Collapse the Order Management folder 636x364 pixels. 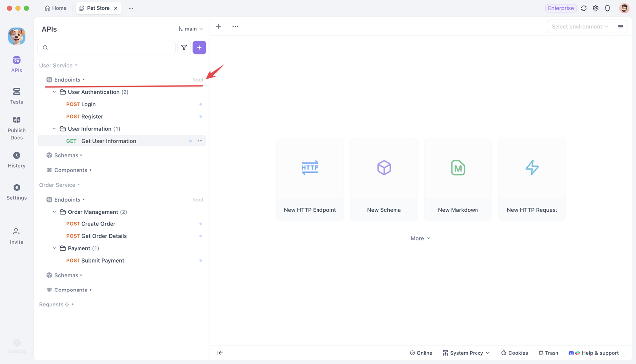point(55,212)
